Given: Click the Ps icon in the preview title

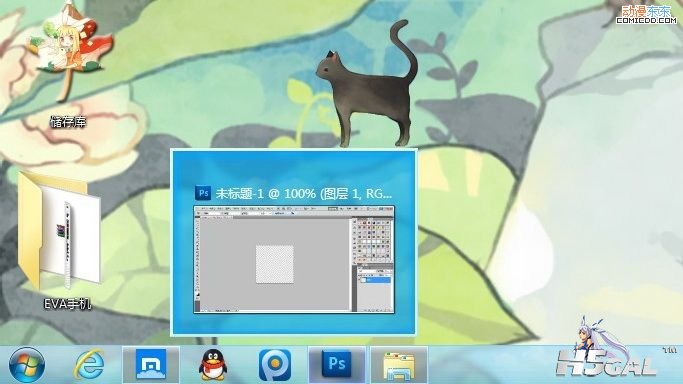Looking at the screenshot, I should point(203,193).
